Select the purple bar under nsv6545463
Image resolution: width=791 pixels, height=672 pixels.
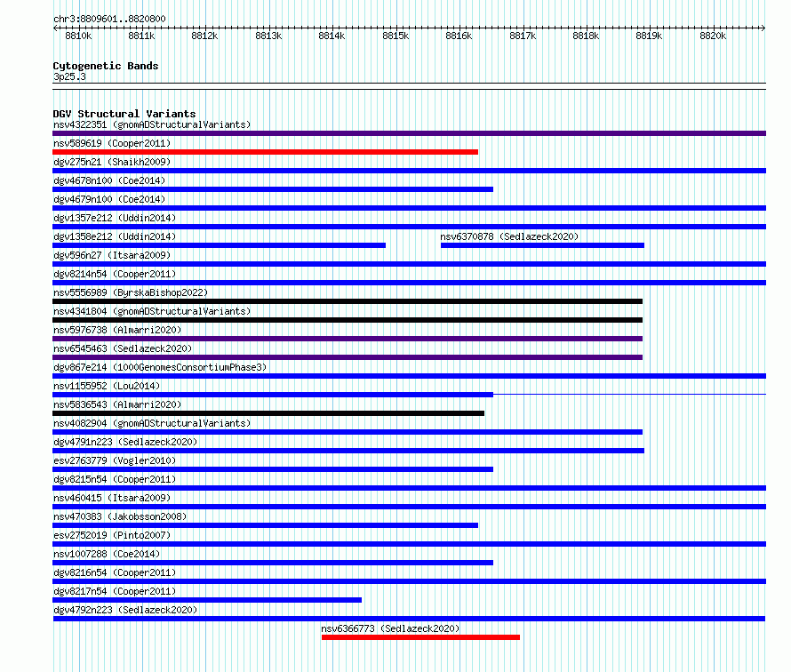coord(348,357)
